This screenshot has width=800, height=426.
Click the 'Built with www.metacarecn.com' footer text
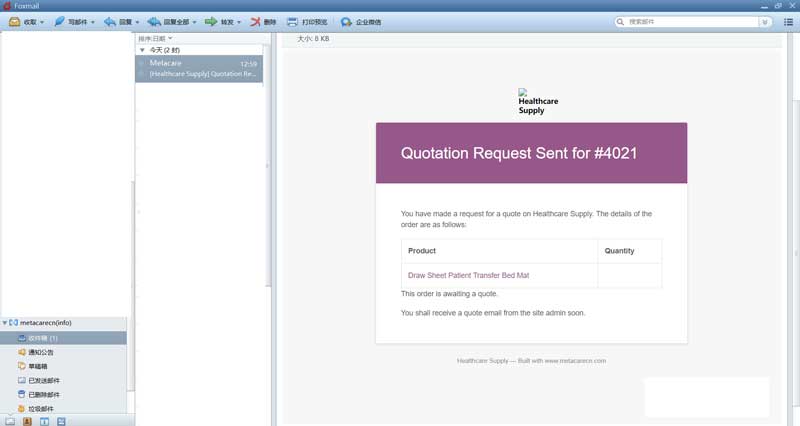coord(562,361)
